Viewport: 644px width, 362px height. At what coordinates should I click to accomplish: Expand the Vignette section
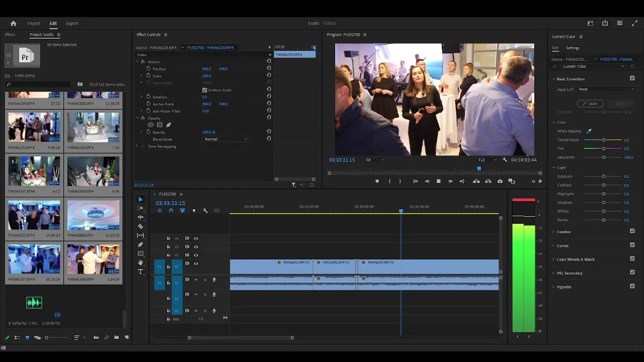pyautogui.click(x=553, y=287)
